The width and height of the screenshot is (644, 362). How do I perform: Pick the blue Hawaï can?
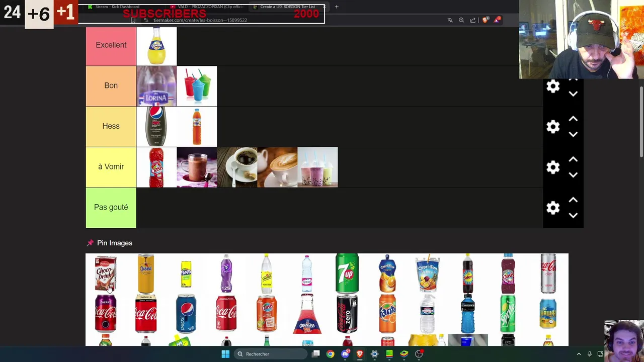pyautogui.click(x=548, y=314)
